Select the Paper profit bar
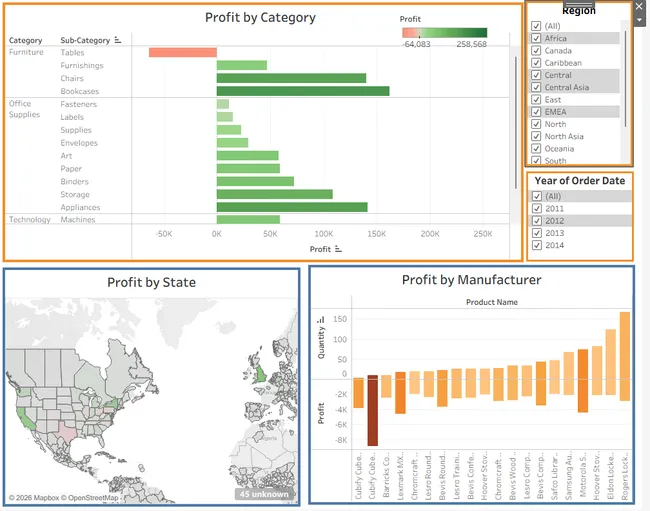 coord(248,168)
